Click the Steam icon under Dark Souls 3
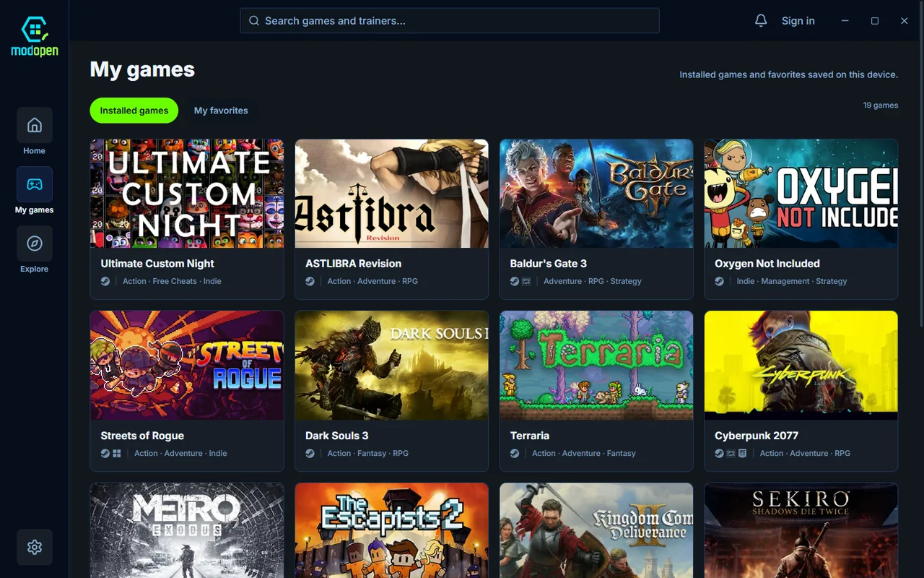This screenshot has height=578, width=924. click(310, 453)
